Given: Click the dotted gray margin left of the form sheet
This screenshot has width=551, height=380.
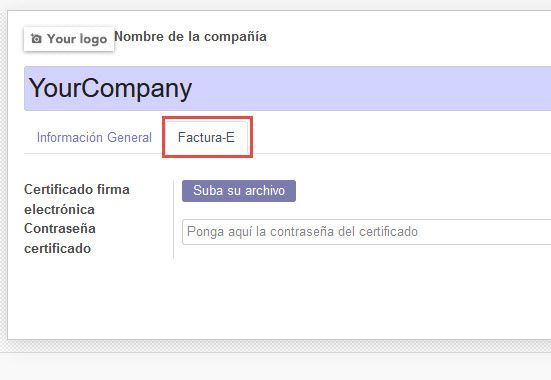Looking at the screenshot, I should (3, 176).
